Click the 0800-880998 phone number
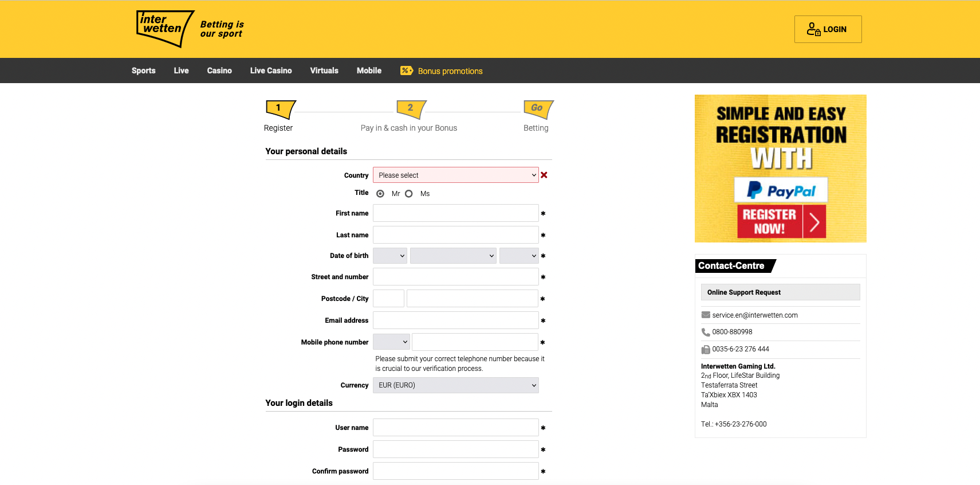Image resolution: width=980 pixels, height=485 pixels. 732,332
